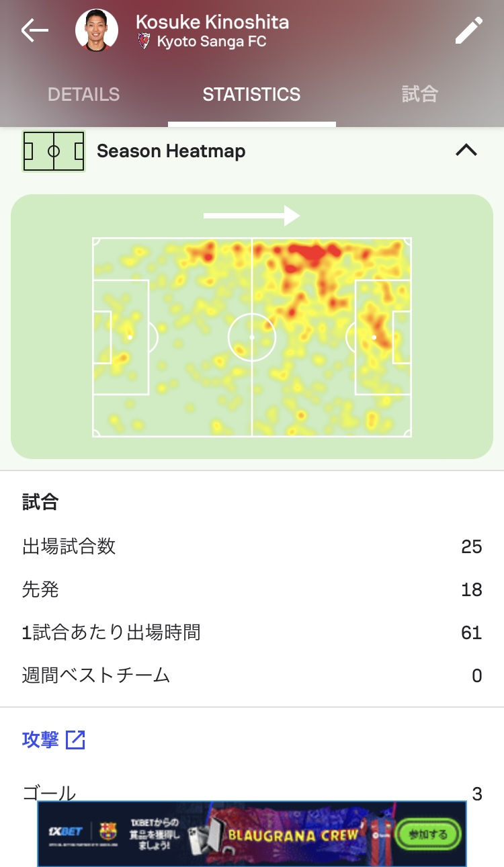Image resolution: width=504 pixels, height=867 pixels.
Task: Tap the season heatmap pitch graphic
Action: (x=252, y=337)
